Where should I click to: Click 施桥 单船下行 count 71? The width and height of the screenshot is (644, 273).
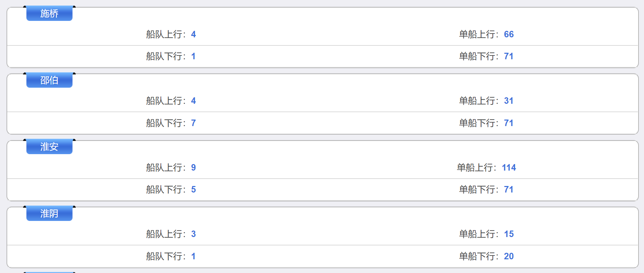pyautogui.click(x=509, y=56)
